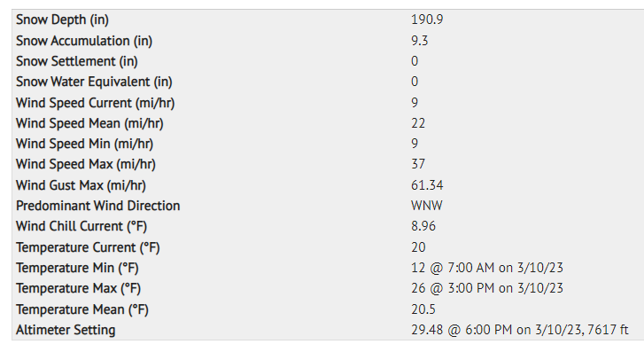Click the Temperature Mean value 20.5
This screenshot has width=644, height=352.
423,309
